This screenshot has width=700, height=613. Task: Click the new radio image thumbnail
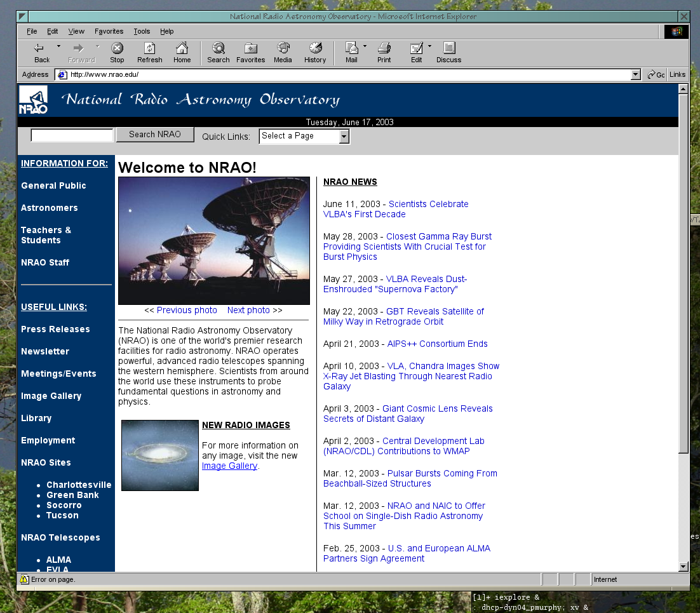(160, 455)
